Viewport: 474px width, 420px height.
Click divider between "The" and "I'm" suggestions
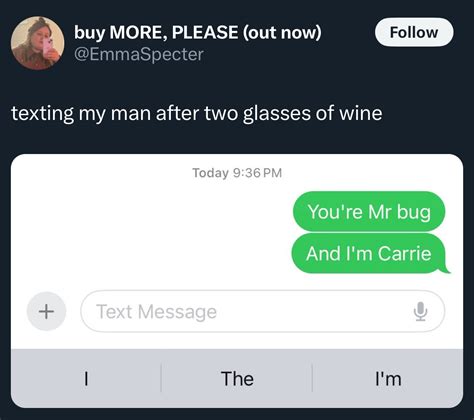312,378
